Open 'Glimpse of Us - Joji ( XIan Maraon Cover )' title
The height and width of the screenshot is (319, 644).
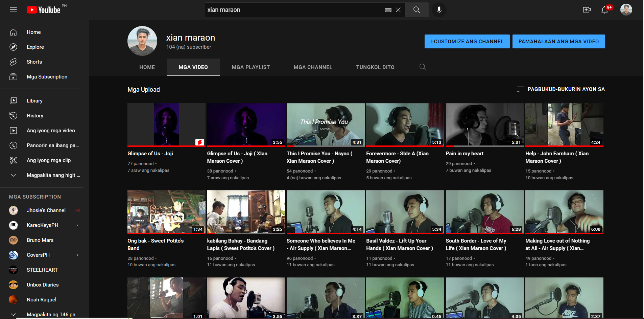tap(237, 157)
